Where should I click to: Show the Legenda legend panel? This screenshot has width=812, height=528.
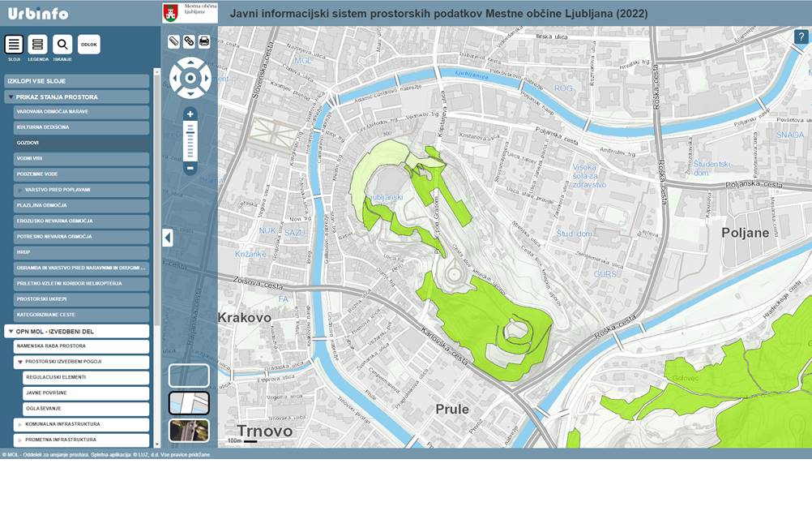(x=38, y=45)
